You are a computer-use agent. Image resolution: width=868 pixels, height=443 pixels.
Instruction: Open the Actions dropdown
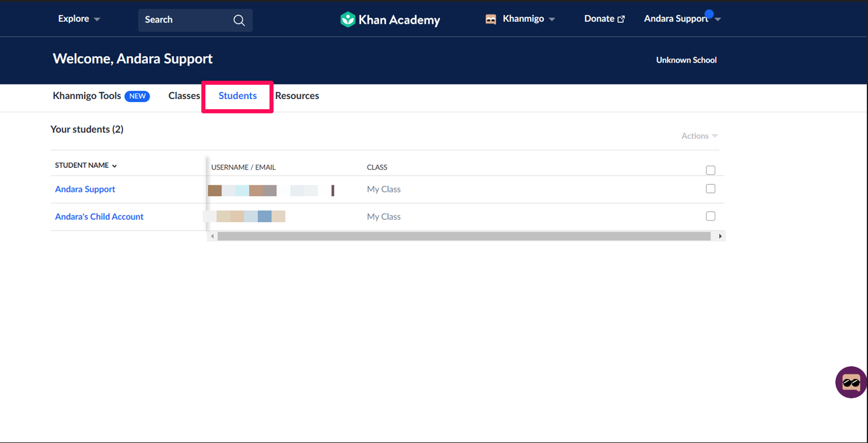coord(700,136)
